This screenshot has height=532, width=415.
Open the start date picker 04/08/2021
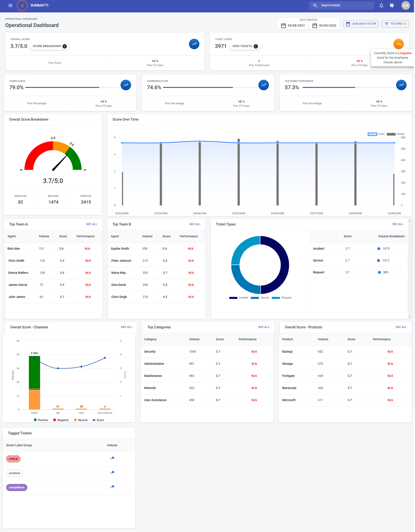[293, 26]
